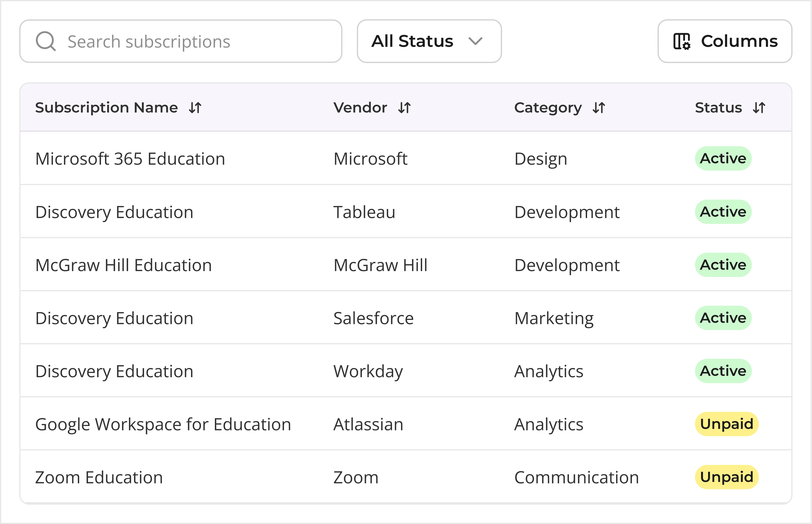Screen dimensions: 812x524
Task: Click the Design category cell
Action: coord(541,159)
